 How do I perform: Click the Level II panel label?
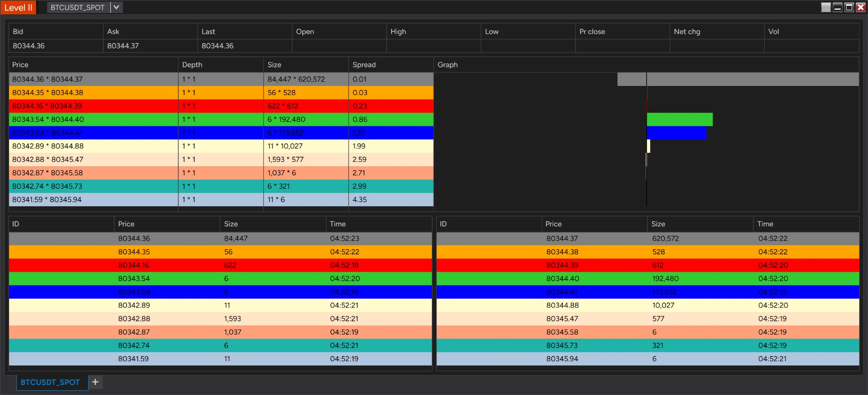18,7
